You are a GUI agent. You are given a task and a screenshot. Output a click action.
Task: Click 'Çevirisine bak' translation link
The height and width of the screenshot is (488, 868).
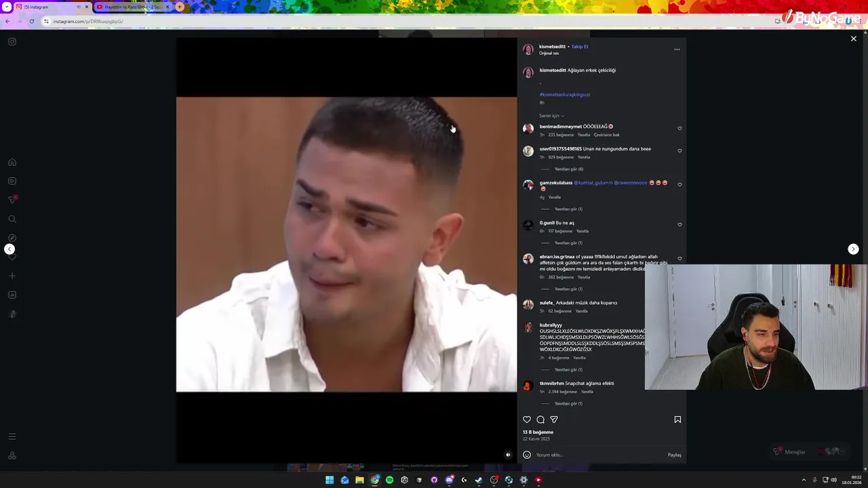607,135
